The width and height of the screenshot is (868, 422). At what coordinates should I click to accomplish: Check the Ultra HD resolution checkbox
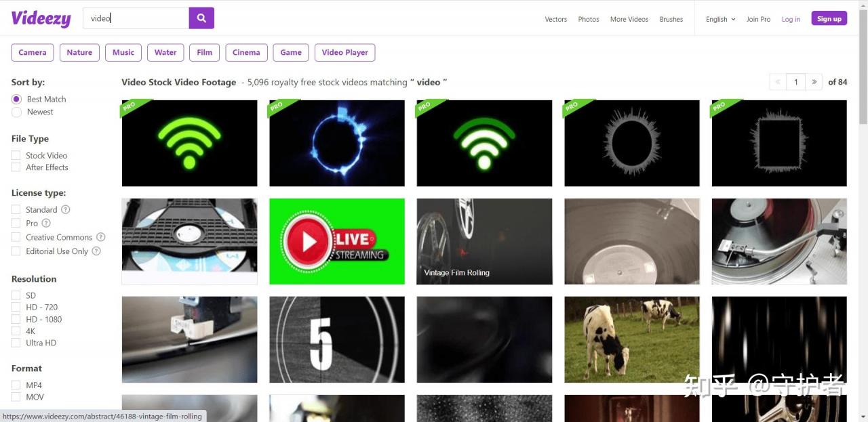(16, 343)
